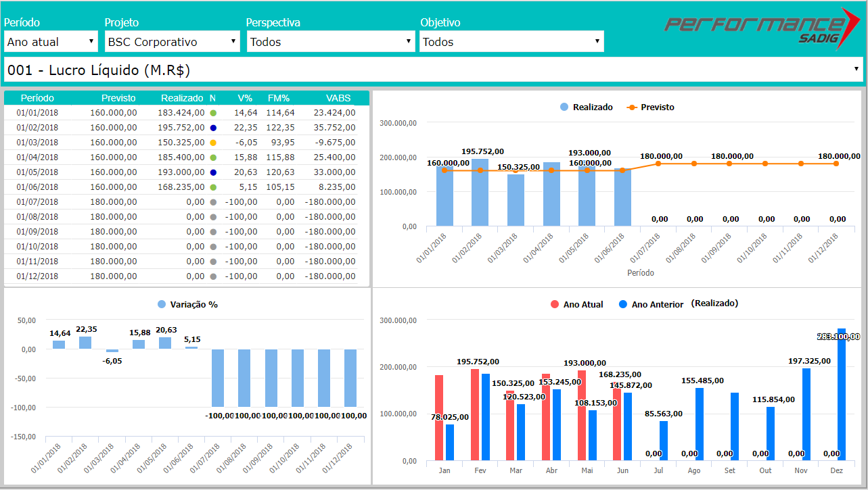Click the dark blue status dot for 01/02/2018
The height and width of the screenshot is (490, 868).
click(213, 128)
